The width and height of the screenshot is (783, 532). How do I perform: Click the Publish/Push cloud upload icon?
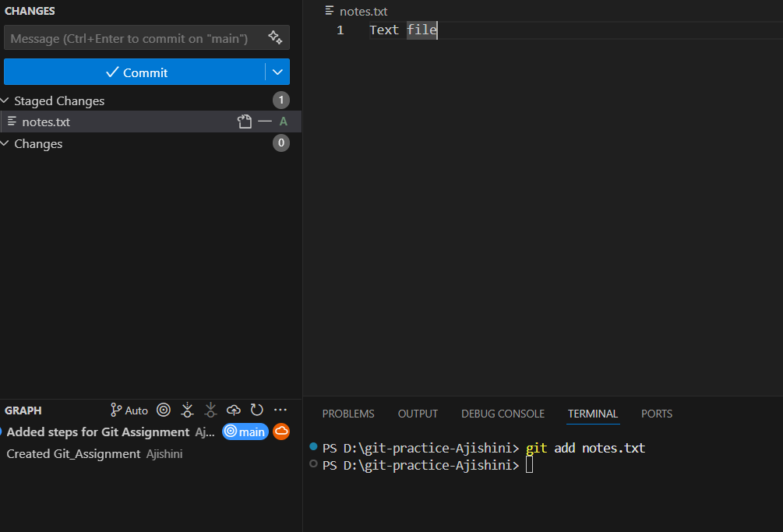(x=234, y=410)
